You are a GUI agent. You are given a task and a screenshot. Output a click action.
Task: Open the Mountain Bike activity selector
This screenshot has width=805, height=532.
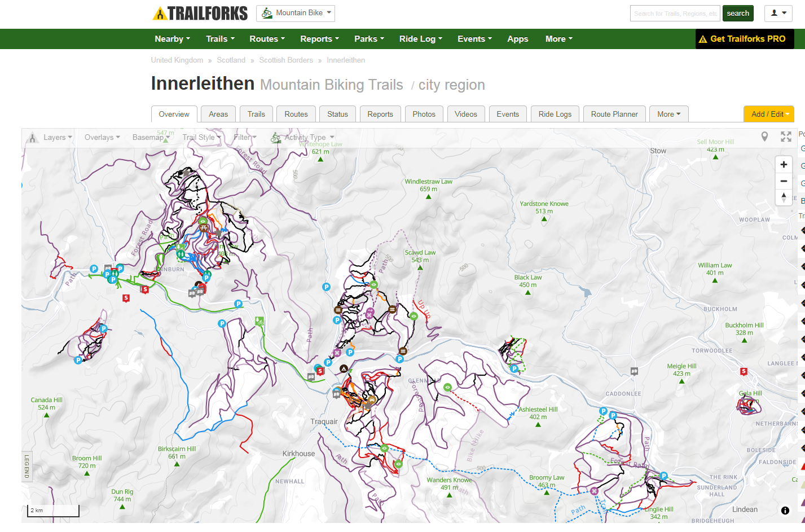(x=296, y=13)
